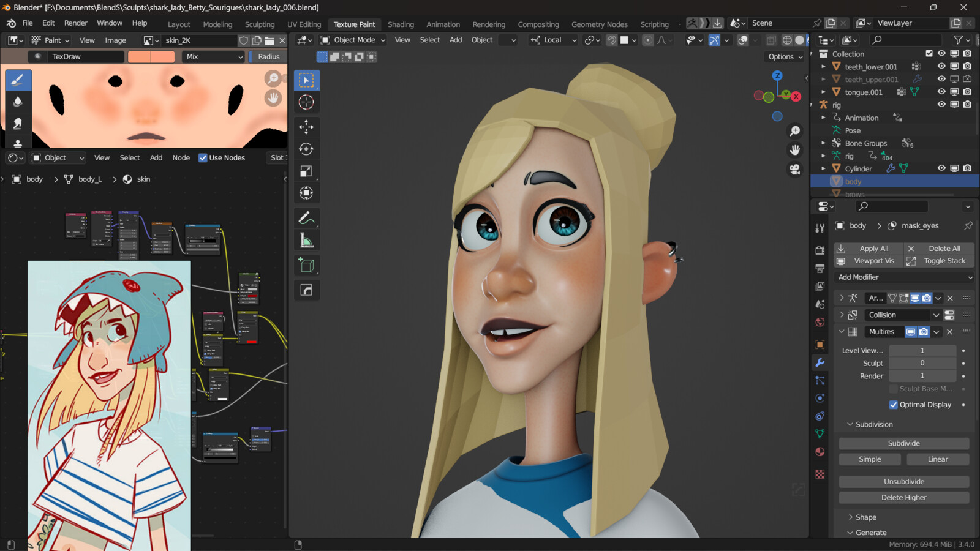980x551 pixels.
Task: Select the Soften tool in image editor
Action: 18,102
